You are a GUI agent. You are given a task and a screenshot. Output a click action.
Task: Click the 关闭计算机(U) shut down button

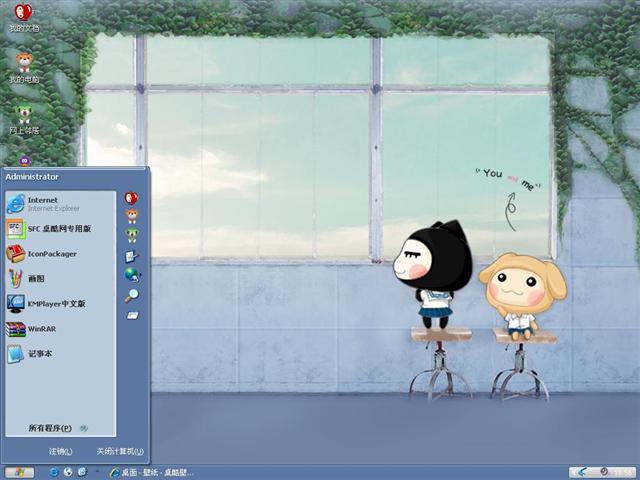click(x=120, y=451)
